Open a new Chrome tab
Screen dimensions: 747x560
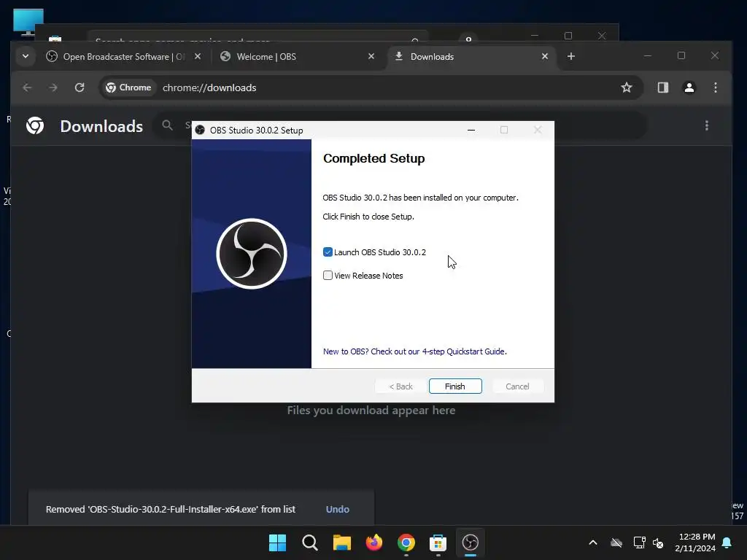[x=570, y=57]
